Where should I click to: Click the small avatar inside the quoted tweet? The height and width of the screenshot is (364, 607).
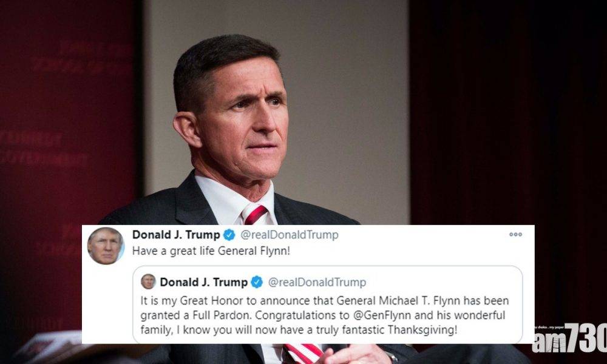coord(148,281)
